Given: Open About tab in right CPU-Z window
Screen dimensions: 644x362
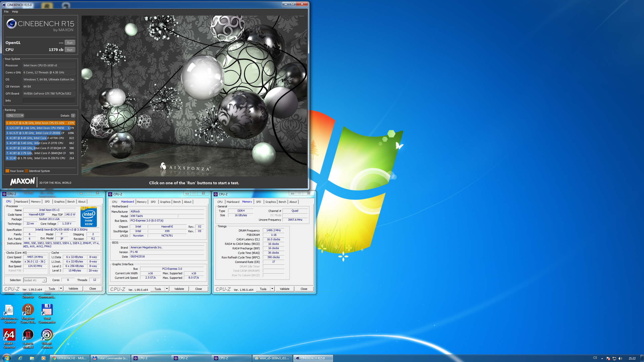Looking at the screenshot, I should [x=293, y=202].
